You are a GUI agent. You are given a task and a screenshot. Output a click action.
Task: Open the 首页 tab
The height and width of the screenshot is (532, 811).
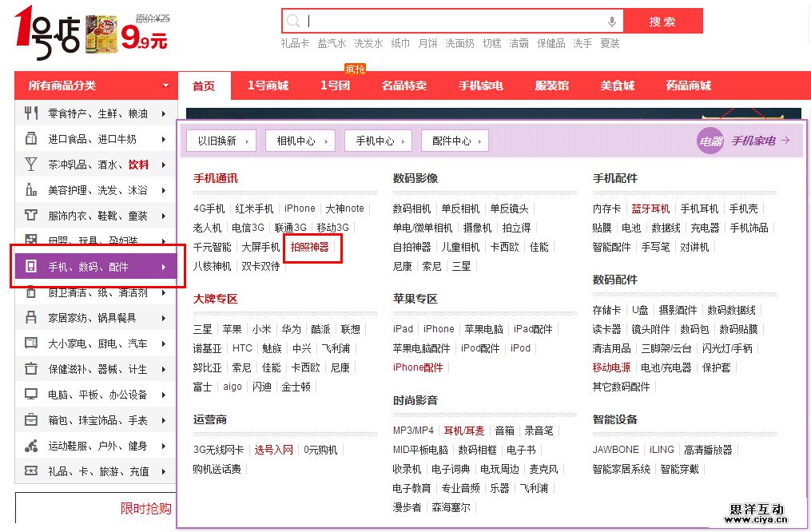click(x=204, y=85)
